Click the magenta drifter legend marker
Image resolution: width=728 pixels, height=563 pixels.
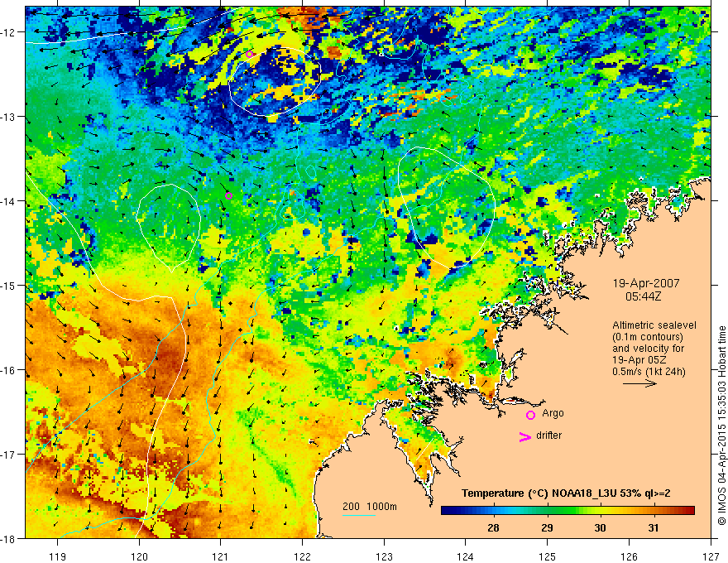(x=525, y=436)
